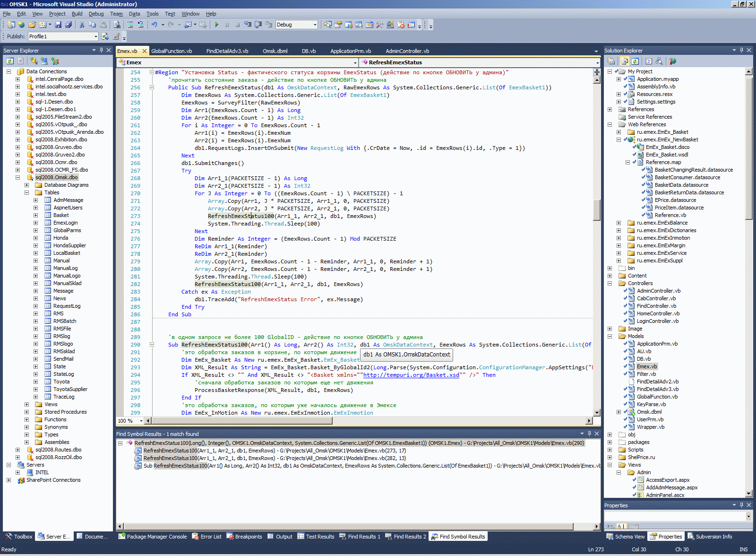
Task: Click the Publish Web icon beside Profile1
Action: pyautogui.click(x=105, y=36)
